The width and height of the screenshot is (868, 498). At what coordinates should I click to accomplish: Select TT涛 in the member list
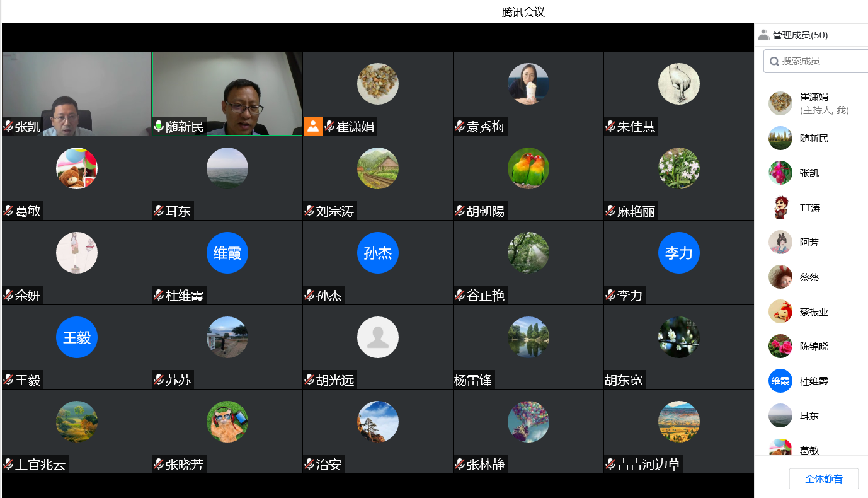tap(809, 208)
